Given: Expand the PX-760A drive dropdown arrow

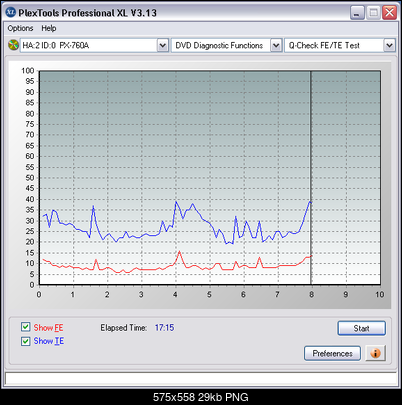Looking at the screenshot, I should (162, 45).
